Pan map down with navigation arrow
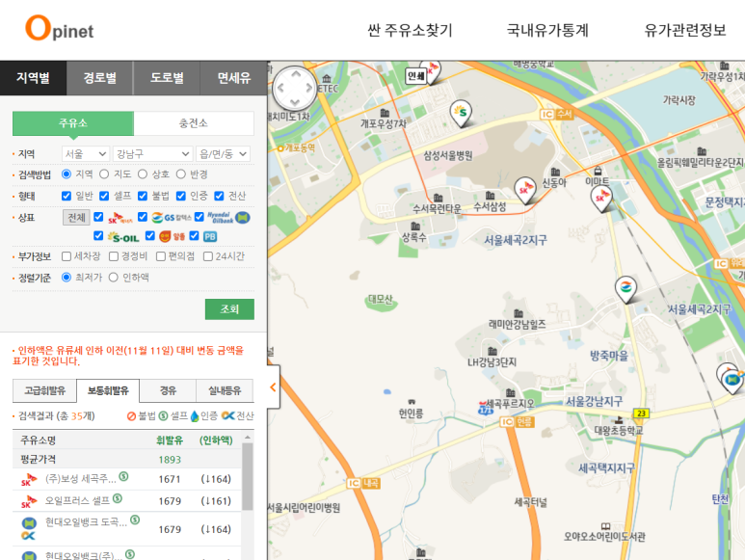The image size is (745, 560). [295, 101]
